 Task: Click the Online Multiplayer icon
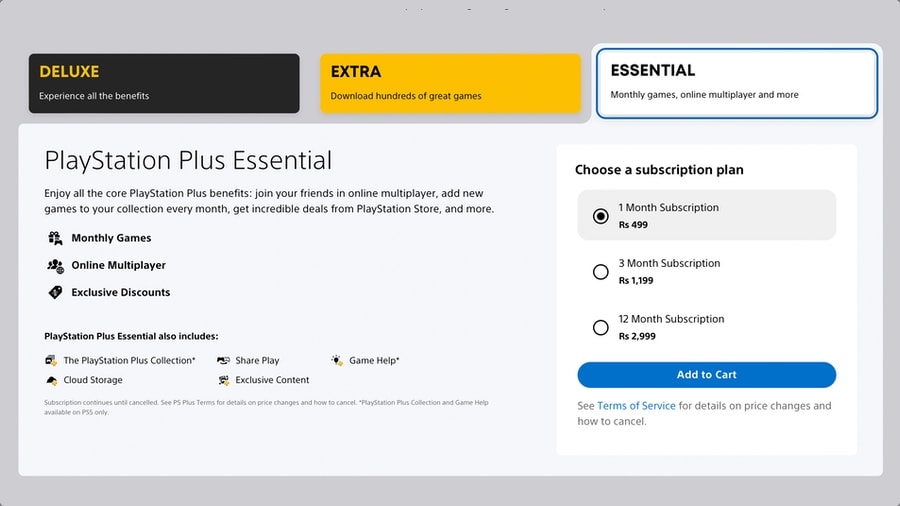54,265
